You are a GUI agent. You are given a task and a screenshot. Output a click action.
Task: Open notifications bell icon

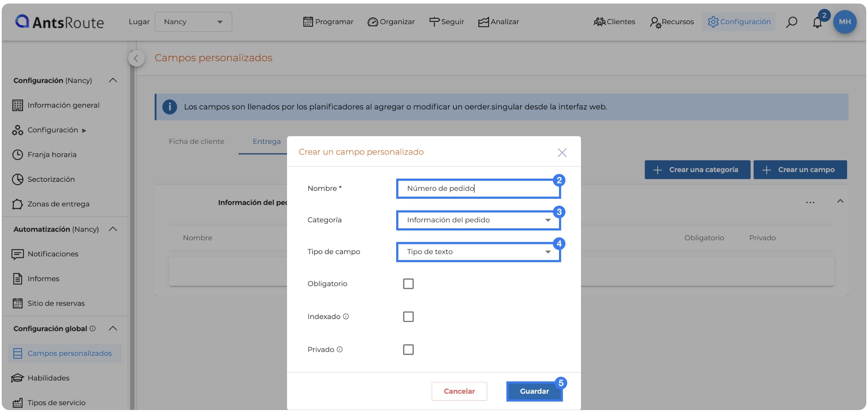point(817,22)
